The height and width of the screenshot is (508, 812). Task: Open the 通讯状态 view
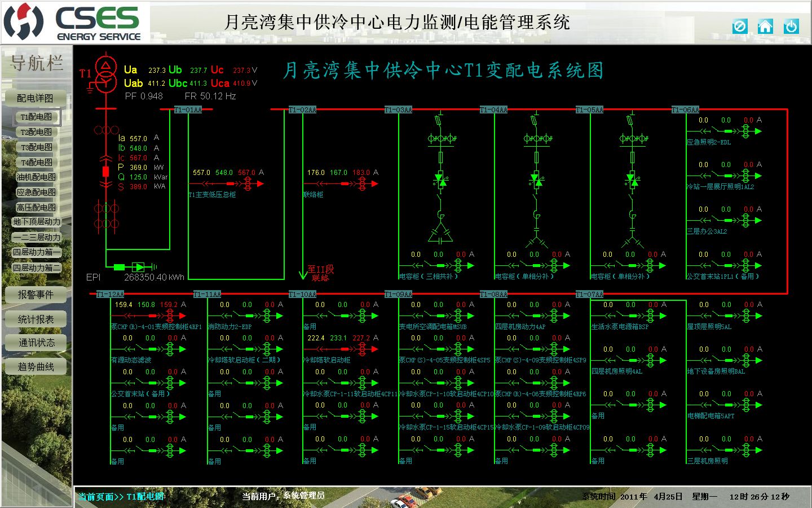coord(36,343)
